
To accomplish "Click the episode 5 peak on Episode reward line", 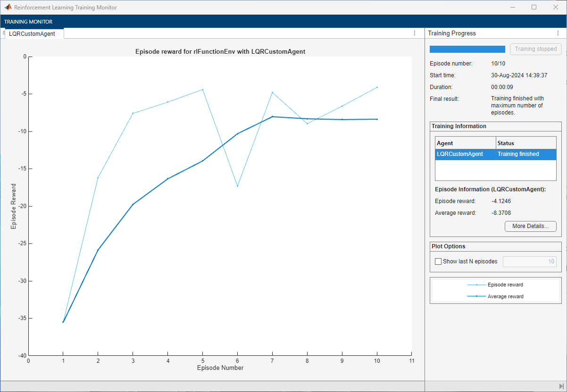I will click(x=202, y=90).
